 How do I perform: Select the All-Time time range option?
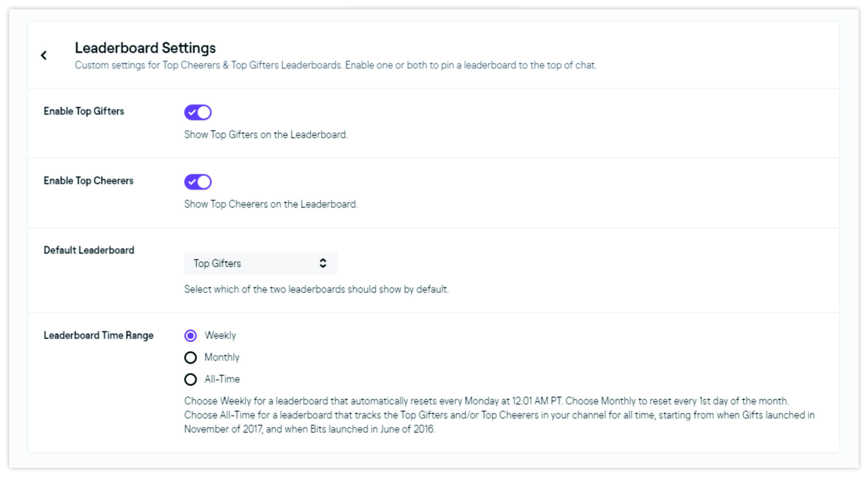pos(191,379)
